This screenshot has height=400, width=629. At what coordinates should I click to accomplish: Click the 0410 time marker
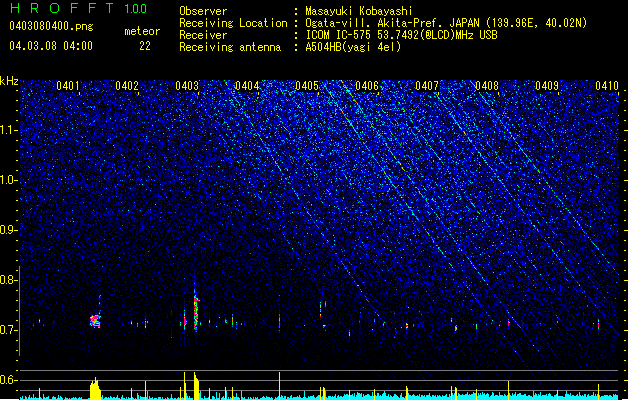tap(607, 86)
